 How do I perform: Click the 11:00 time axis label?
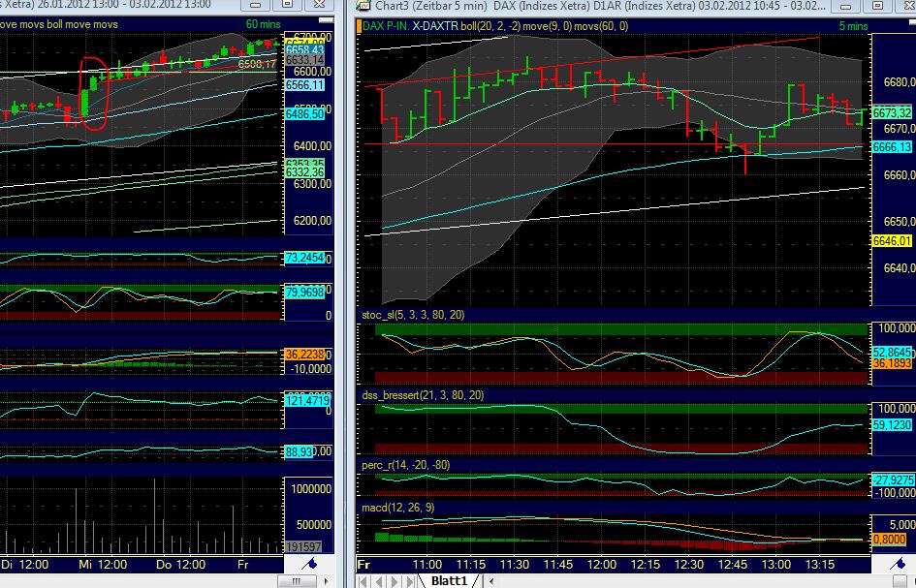click(427, 565)
